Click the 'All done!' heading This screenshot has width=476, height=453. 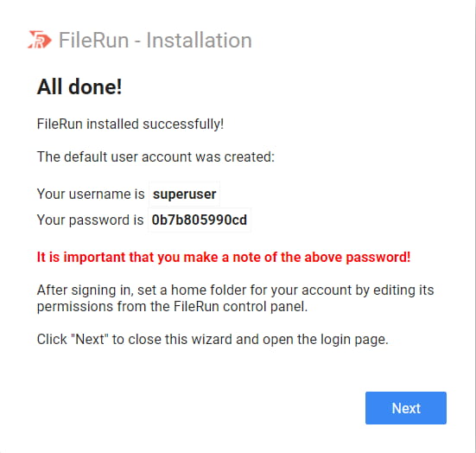tap(79, 87)
